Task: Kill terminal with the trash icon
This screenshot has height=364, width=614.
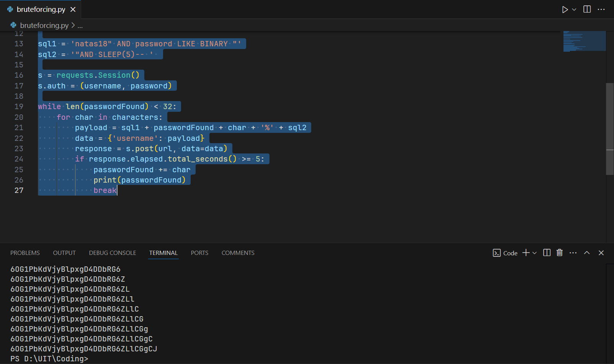Action: tap(560, 253)
